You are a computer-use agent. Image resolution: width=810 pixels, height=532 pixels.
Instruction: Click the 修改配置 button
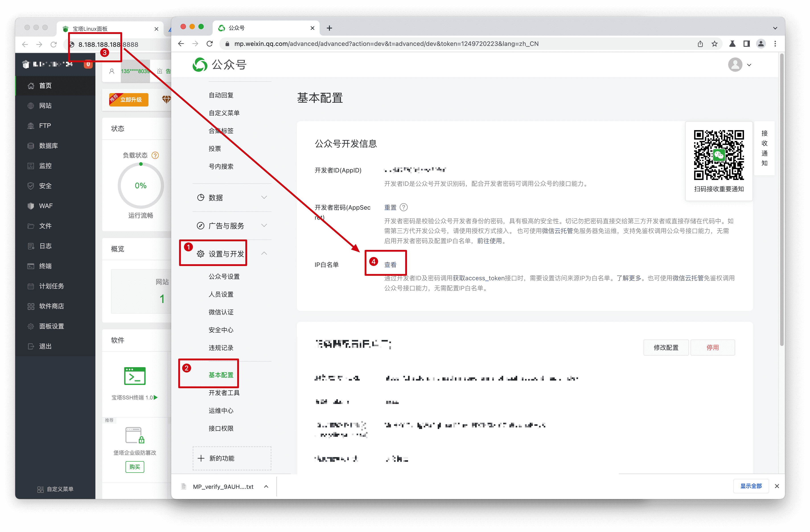point(666,347)
